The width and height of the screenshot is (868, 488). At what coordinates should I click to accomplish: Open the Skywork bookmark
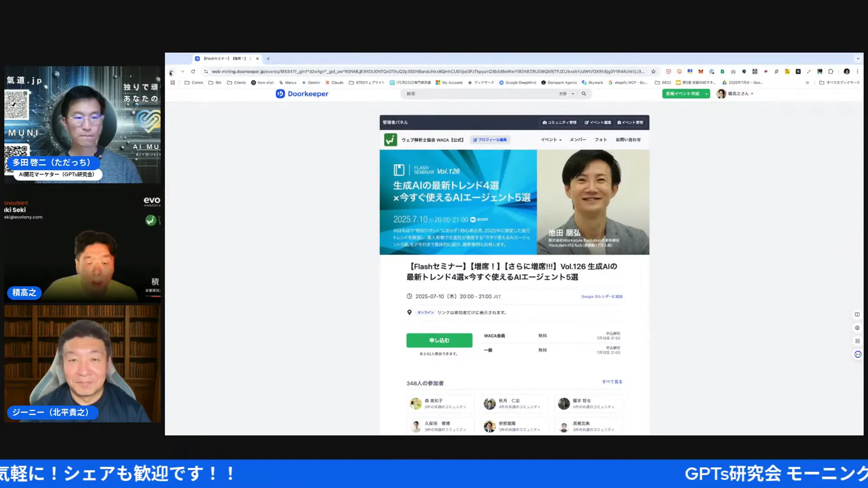[x=592, y=83]
